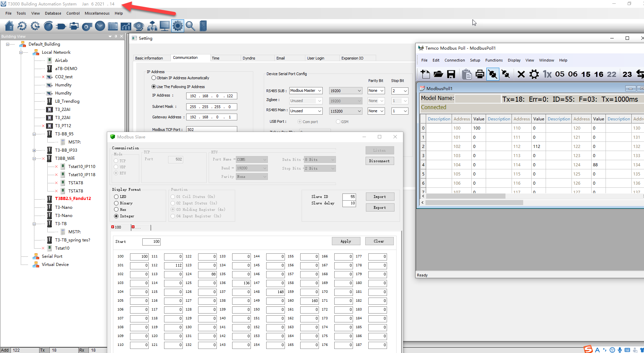This screenshot has width=644, height=353.
Task: Open the trend chart graph icon
Action: coord(126,26)
